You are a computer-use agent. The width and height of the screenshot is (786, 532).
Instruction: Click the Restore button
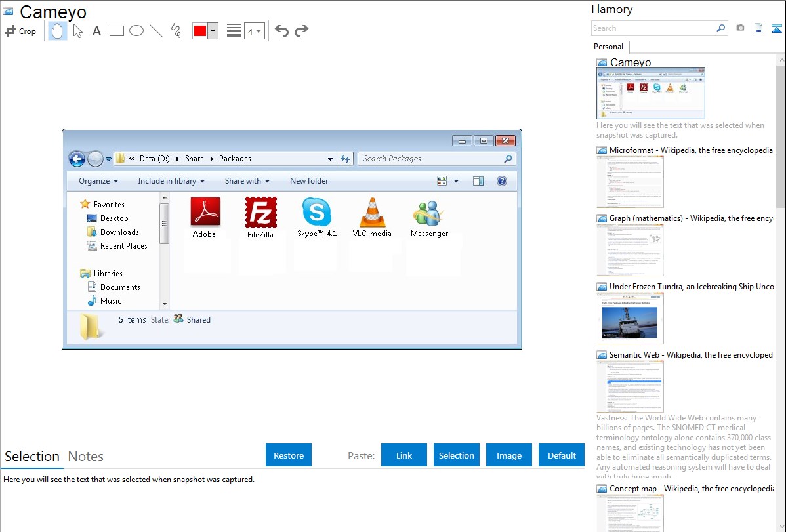[289, 455]
